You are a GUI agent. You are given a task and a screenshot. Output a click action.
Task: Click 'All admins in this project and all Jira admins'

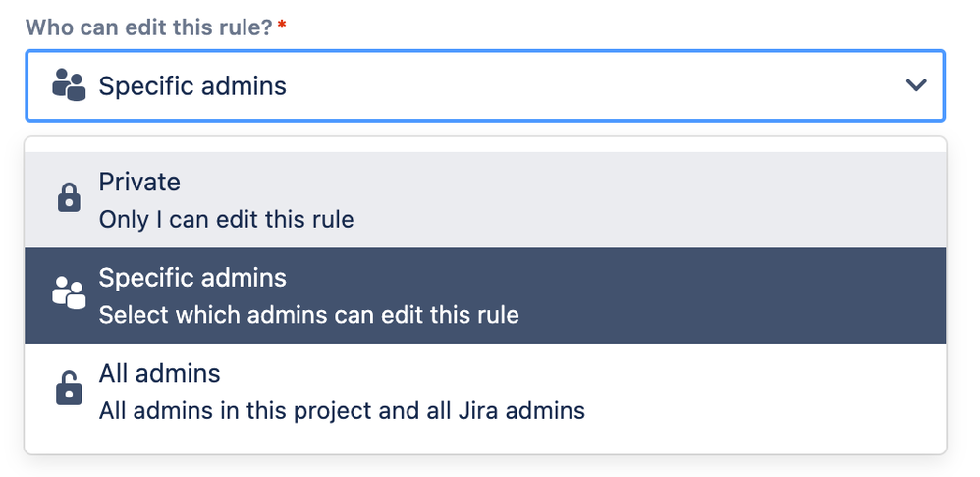342,411
